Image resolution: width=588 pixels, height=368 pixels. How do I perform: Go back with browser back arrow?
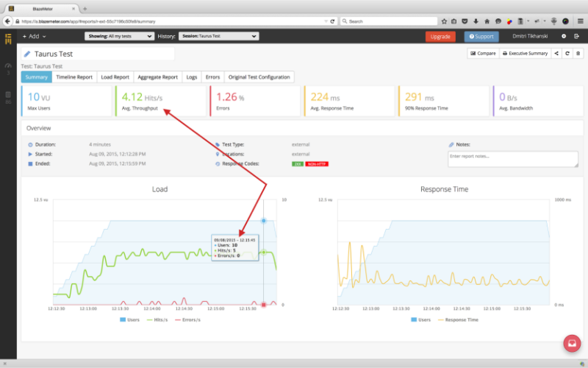coord(7,21)
